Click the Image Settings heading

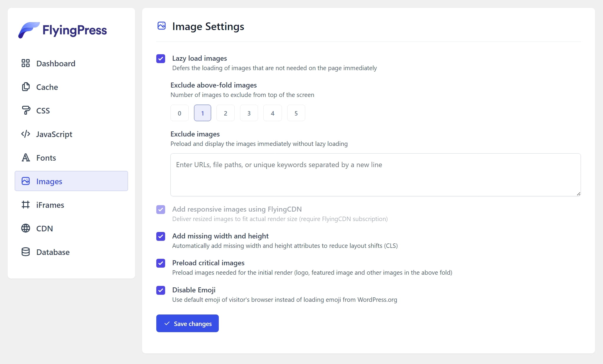208,27
